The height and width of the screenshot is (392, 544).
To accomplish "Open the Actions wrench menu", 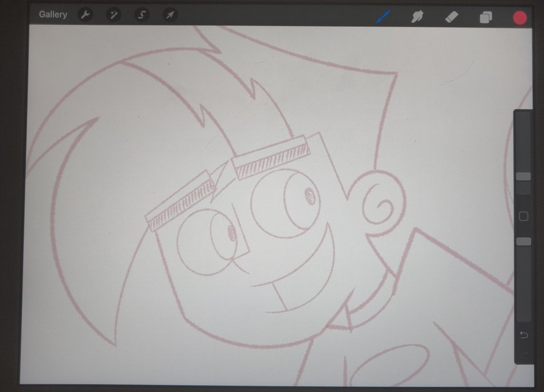I will 85,15.
